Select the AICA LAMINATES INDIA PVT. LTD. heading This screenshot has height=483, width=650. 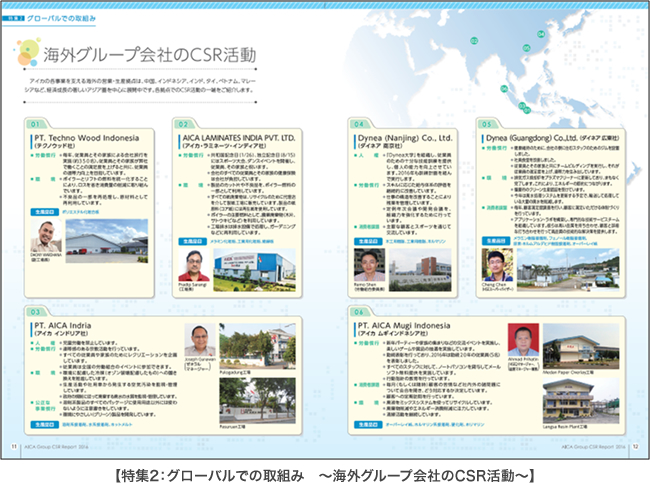click(239, 138)
